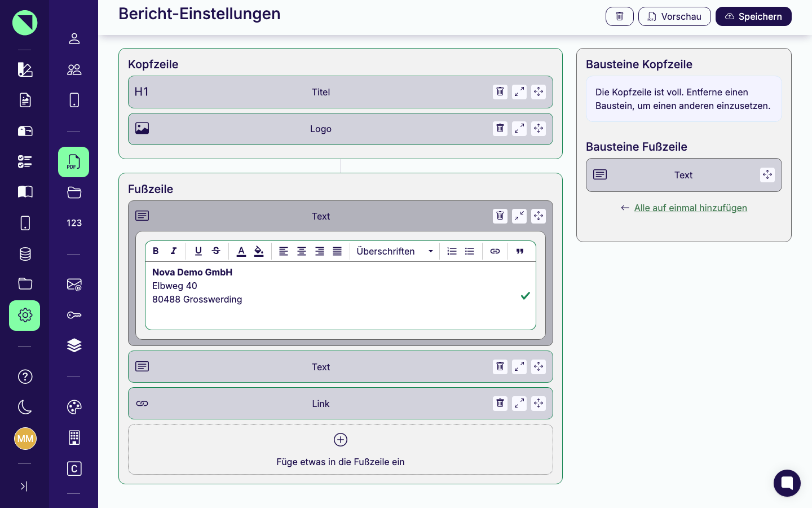Expand the Logo block in Kopfzeile

point(519,129)
